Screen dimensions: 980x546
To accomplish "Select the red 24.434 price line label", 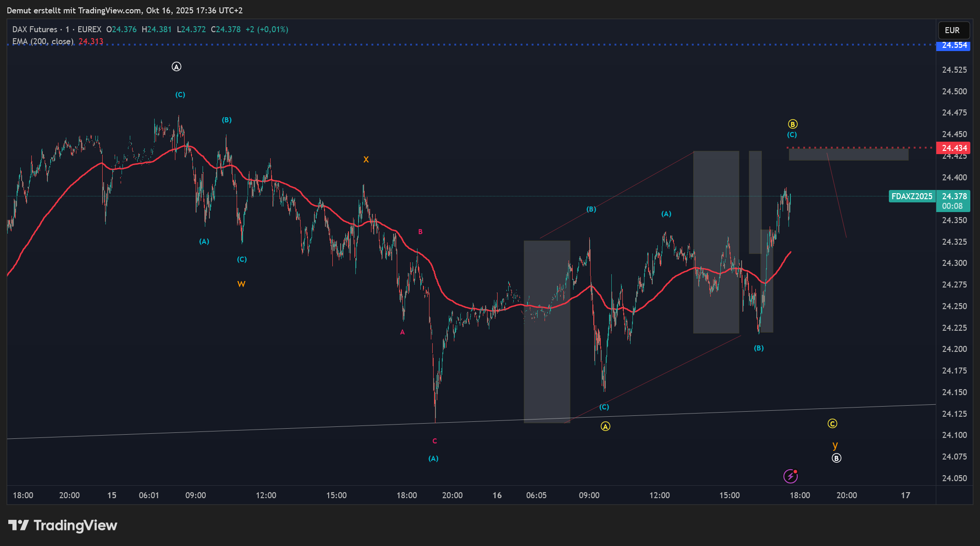I will pos(954,148).
